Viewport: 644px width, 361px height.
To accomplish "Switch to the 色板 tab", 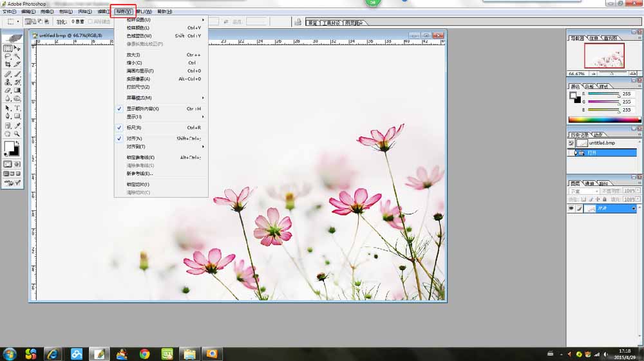I will (x=589, y=87).
